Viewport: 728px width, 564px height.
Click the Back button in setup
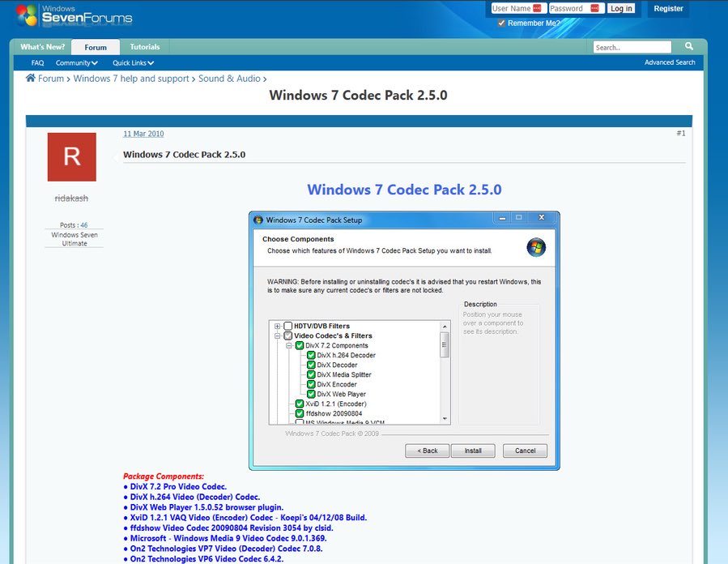[427, 451]
